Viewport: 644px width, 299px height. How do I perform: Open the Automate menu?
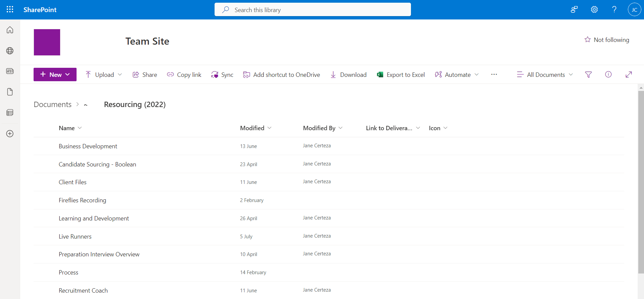(x=457, y=74)
